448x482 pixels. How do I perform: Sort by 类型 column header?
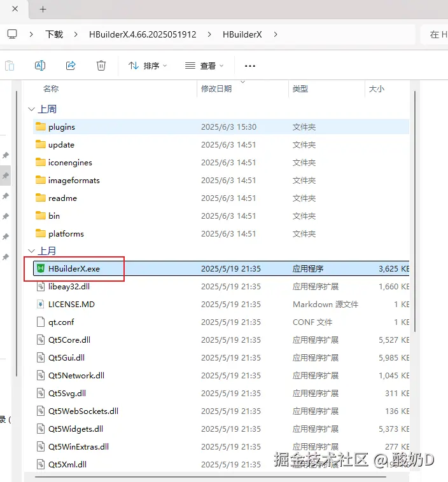click(x=300, y=89)
